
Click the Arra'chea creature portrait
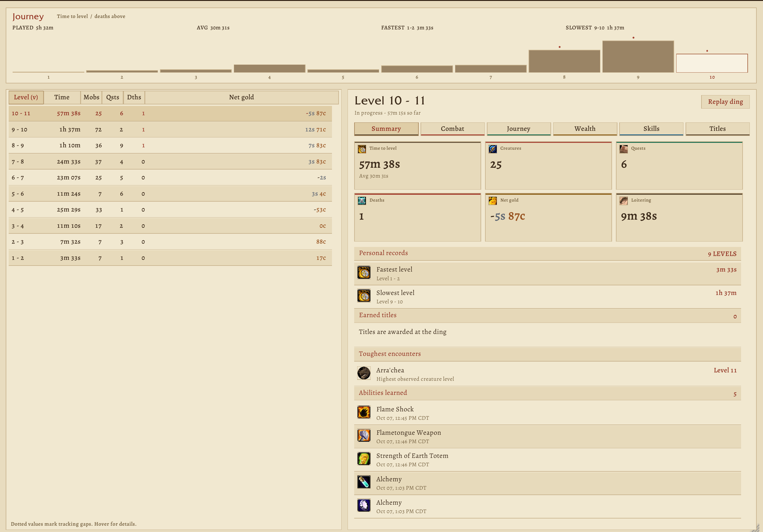364,373
